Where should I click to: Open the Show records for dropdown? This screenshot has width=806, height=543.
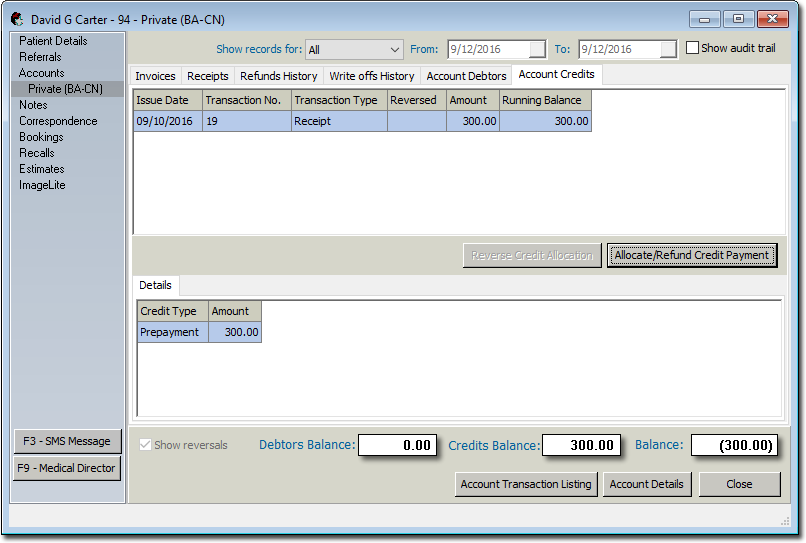click(392, 49)
